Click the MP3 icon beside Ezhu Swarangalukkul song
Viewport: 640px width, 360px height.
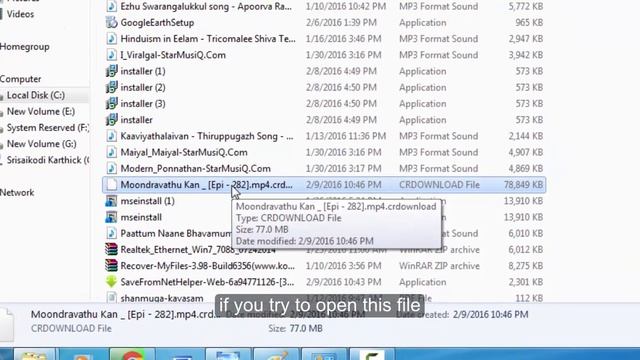[x=111, y=6]
